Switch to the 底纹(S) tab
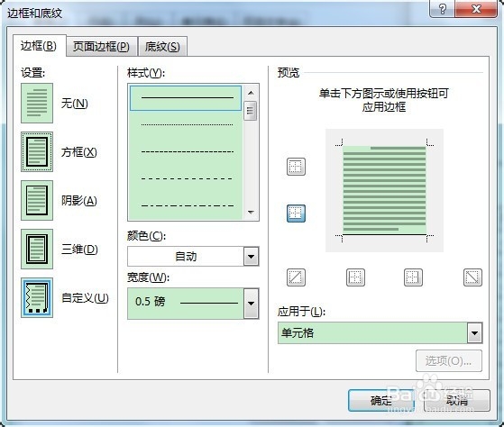Screen dimensions: 504x427 tap(162, 47)
